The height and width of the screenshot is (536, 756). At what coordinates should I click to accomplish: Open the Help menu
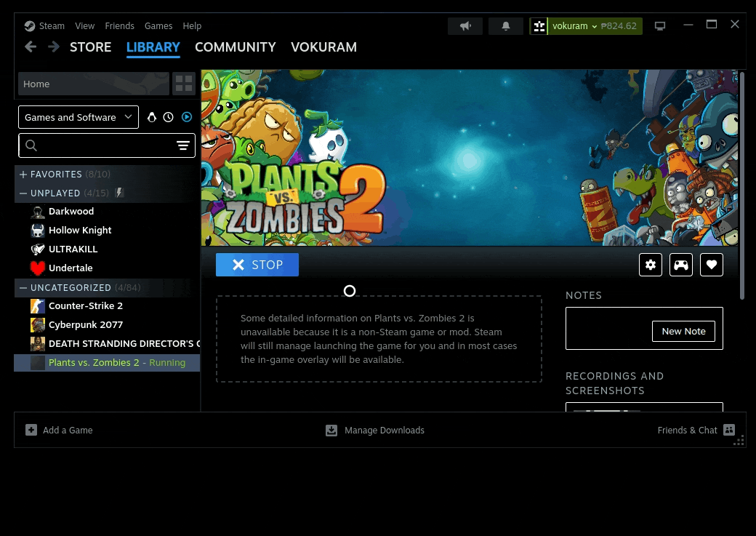point(192,26)
